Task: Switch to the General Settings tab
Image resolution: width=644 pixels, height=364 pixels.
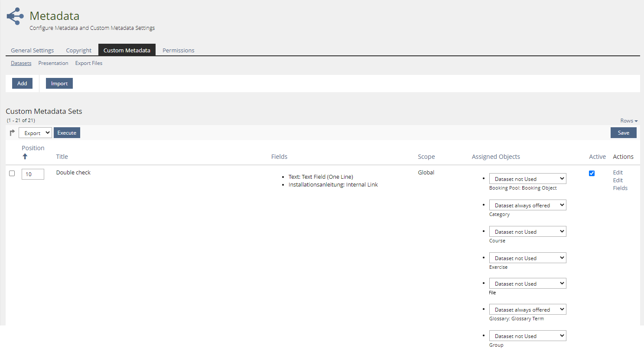Action: (x=33, y=50)
